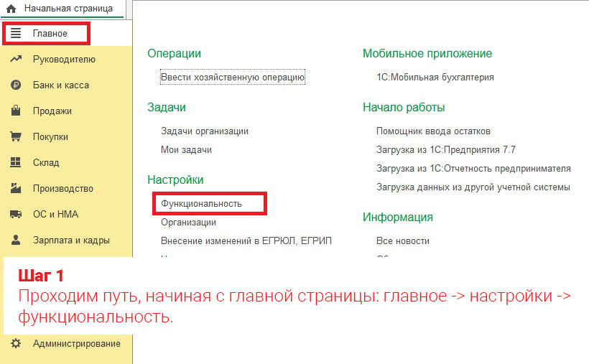Open the Зарплата и кадры section

pyautogui.click(x=71, y=240)
